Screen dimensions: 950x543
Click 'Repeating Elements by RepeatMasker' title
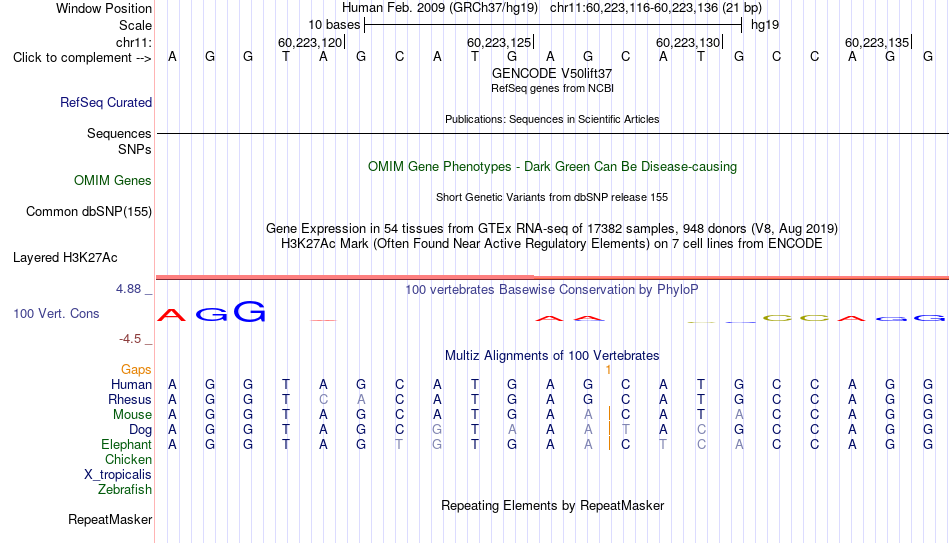[x=553, y=505]
